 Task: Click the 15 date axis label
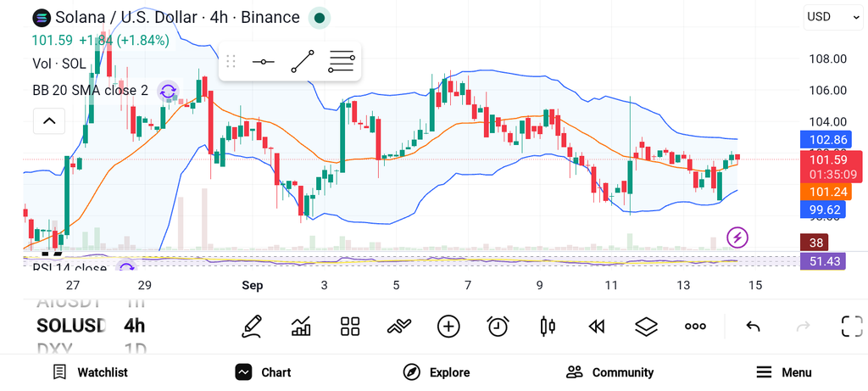[x=755, y=285]
